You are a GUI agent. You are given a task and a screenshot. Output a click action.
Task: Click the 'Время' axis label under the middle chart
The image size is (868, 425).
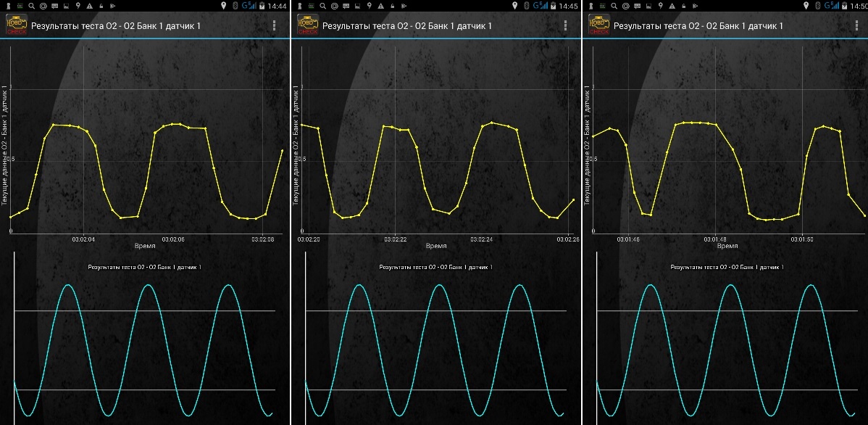(435, 246)
